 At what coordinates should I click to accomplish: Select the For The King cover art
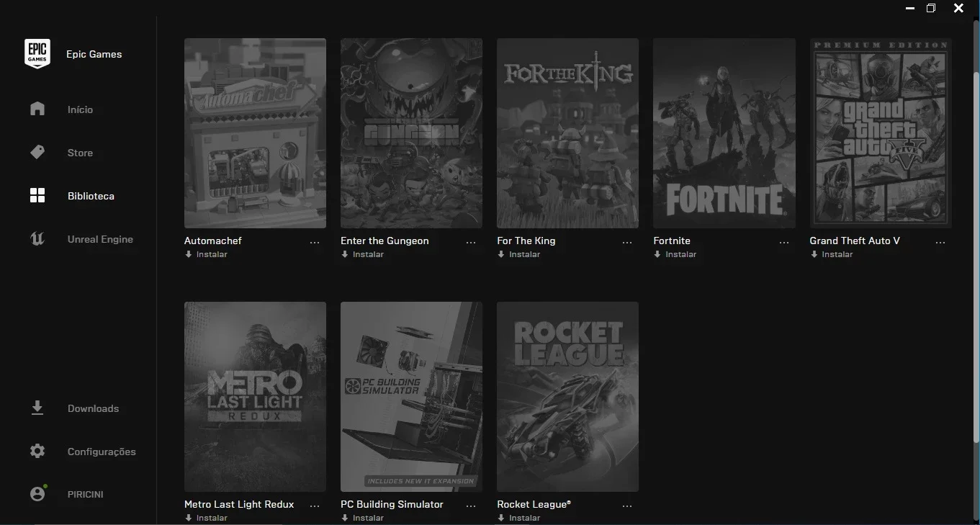pyautogui.click(x=567, y=133)
